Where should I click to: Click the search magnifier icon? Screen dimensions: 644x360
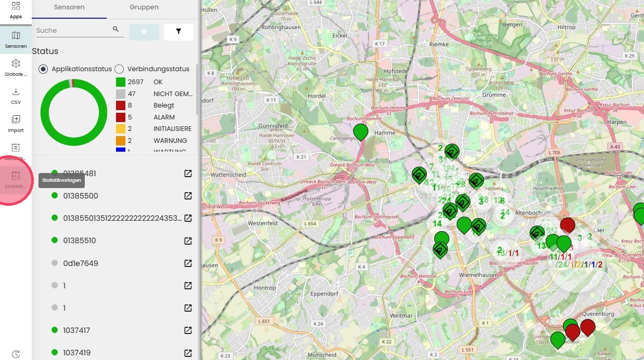click(116, 30)
